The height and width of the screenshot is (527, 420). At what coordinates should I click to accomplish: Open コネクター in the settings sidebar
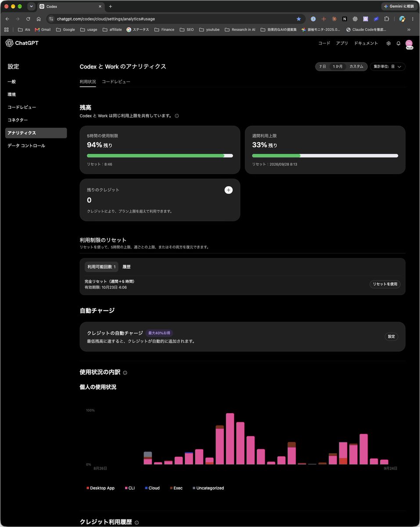[x=36, y=120]
